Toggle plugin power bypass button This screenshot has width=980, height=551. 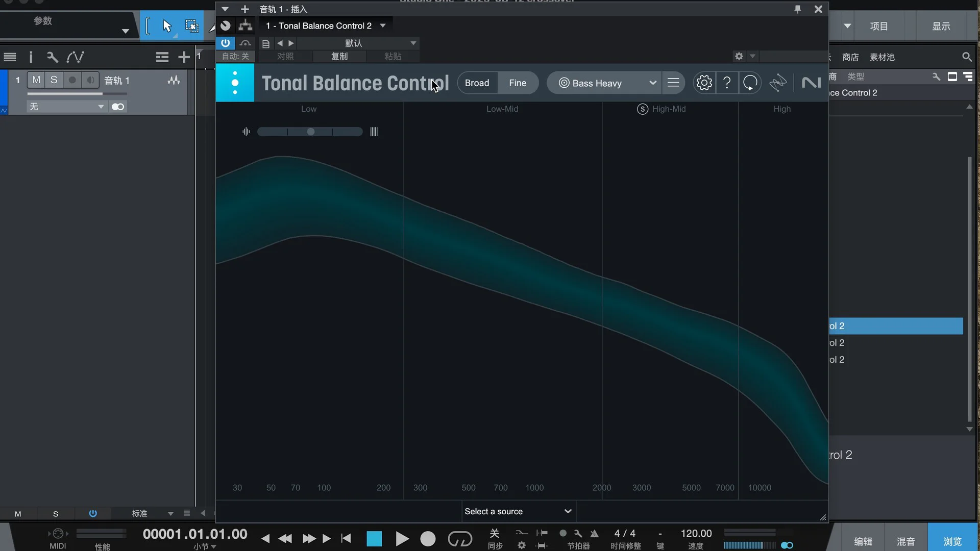click(225, 43)
